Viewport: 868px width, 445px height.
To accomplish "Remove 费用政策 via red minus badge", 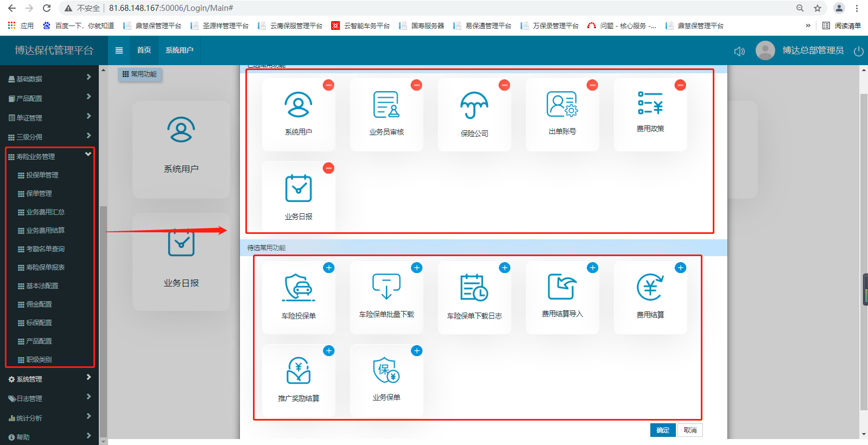I will (x=680, y=85).
